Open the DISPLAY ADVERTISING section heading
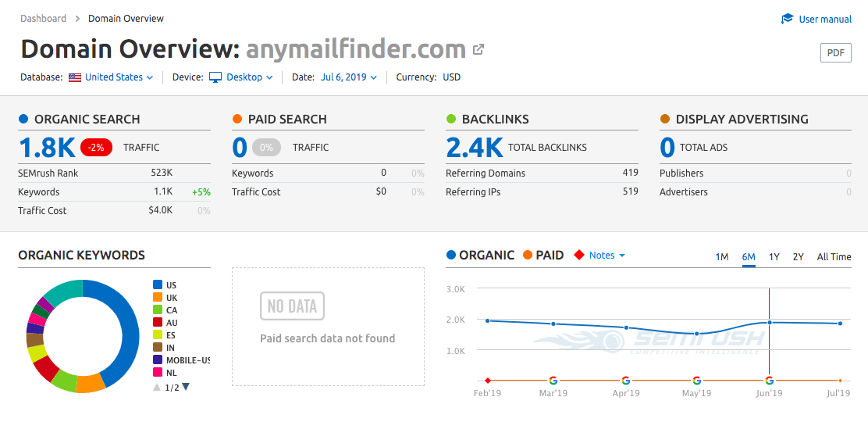Viewport: 868px width, 422px height. tap(742, 120)
